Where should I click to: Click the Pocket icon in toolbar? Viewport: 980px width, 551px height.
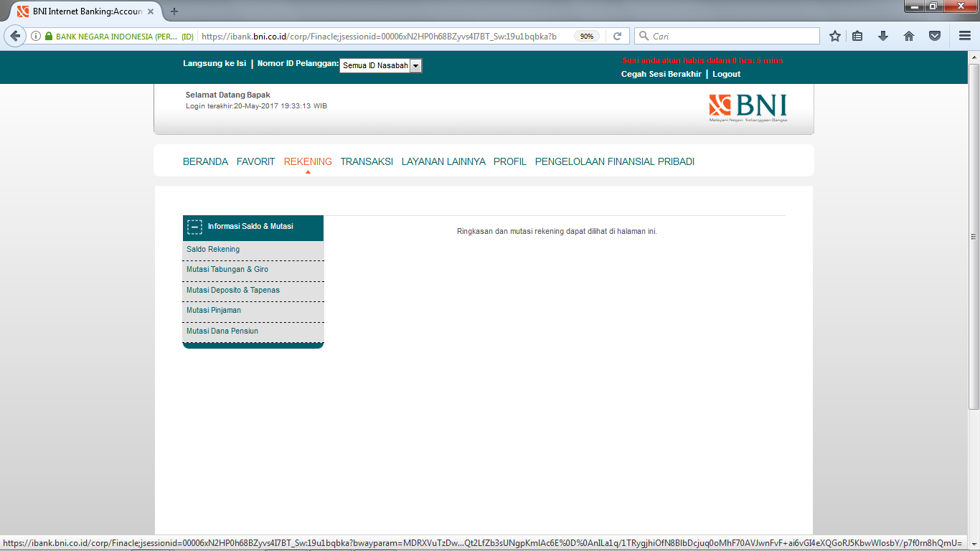[x=935, y=36]
